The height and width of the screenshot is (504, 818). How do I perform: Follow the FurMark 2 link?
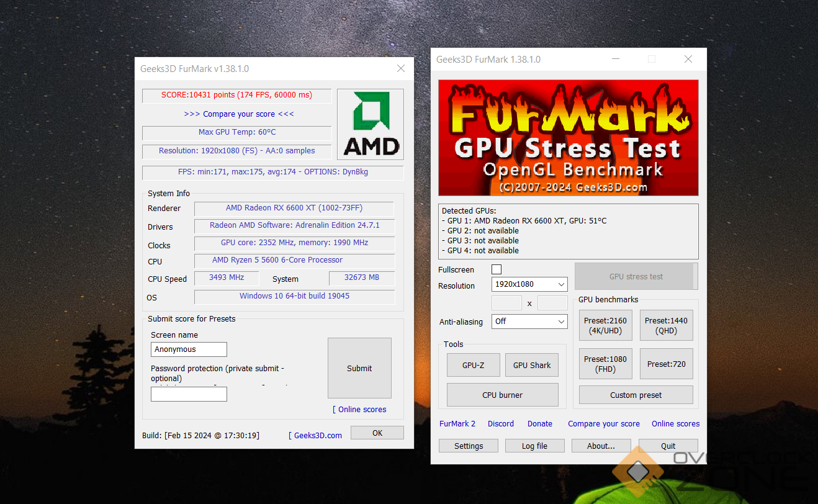click(457, 424)
